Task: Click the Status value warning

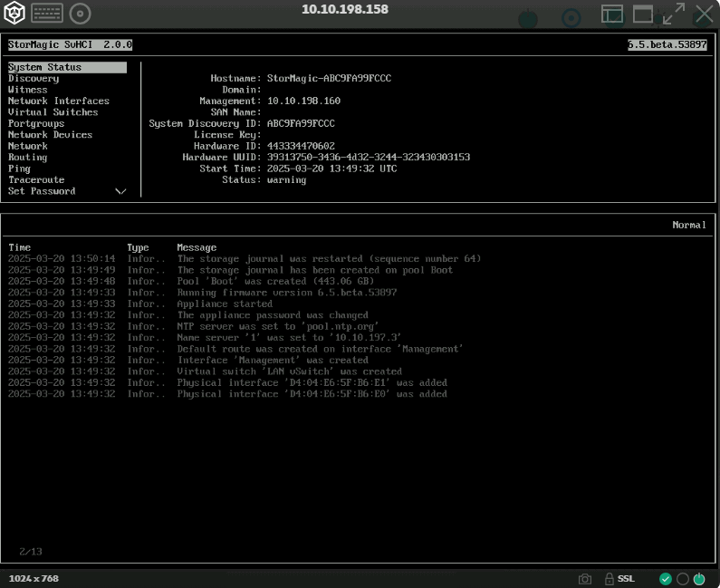Action: point(286,180)
